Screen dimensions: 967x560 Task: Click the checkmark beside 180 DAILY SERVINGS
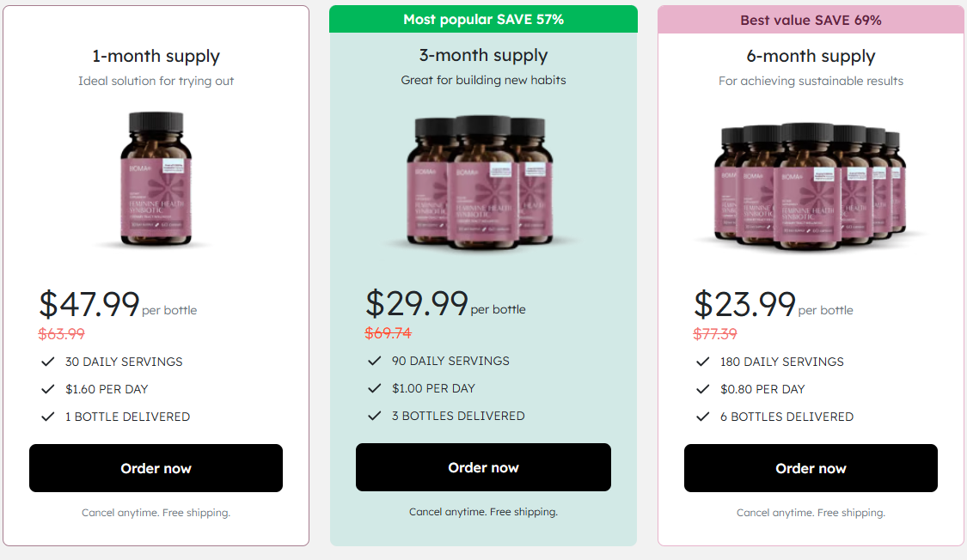click(x=703, y=362)
